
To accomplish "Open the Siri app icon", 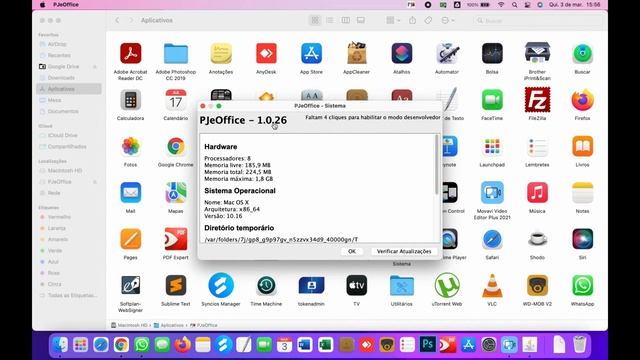I will (x=582, y=239).
